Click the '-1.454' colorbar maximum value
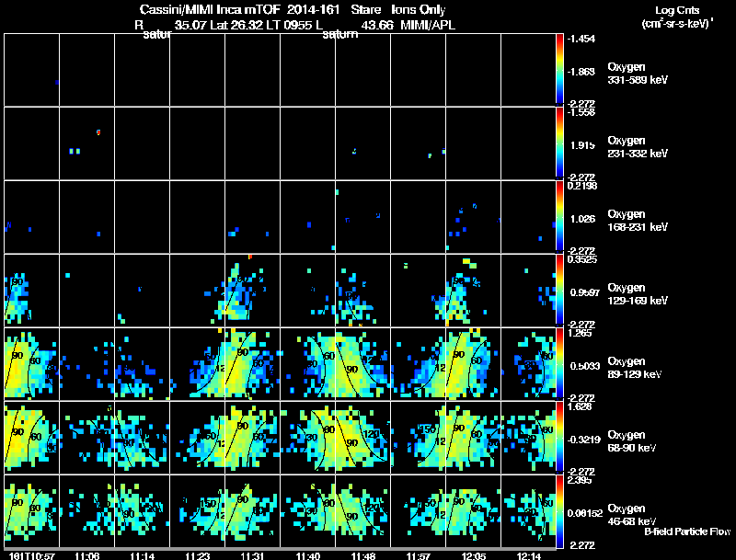The width and height of the screenshot is (736, 560). (581, 39)
